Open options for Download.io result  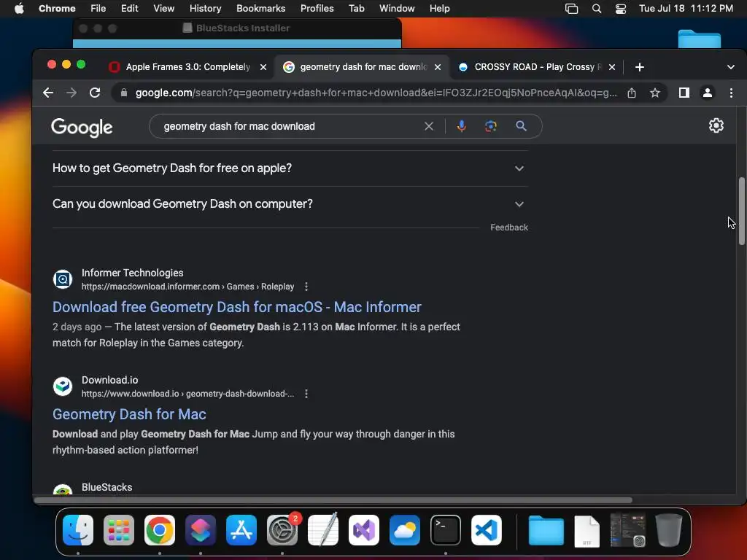[x=306, y=394]
